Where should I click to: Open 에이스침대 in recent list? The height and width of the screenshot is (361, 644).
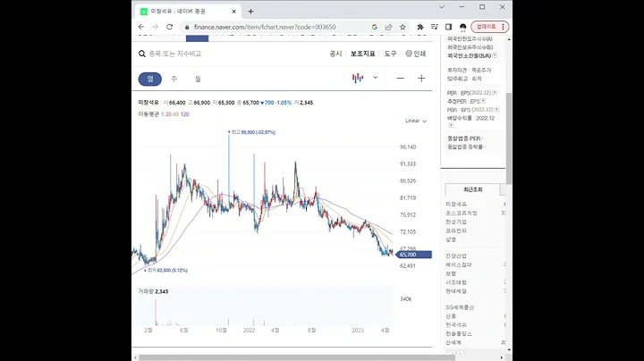pyautogui.click(x=459, y=265)
